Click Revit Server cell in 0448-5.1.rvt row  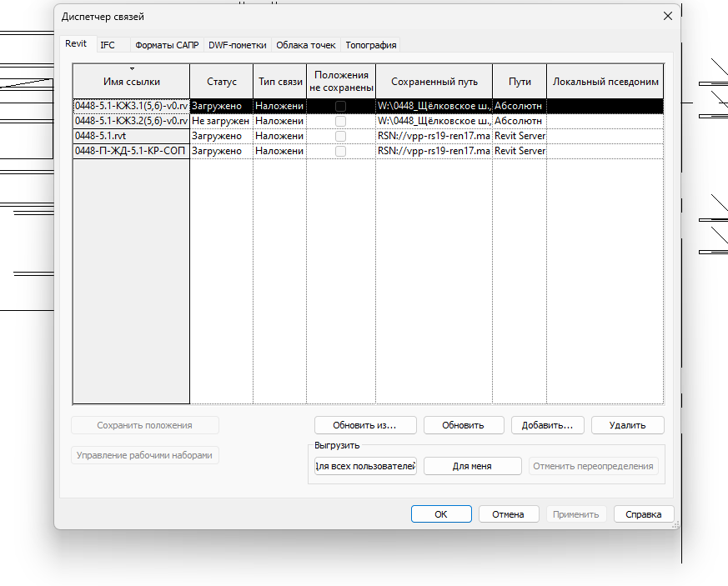point(520,136)
